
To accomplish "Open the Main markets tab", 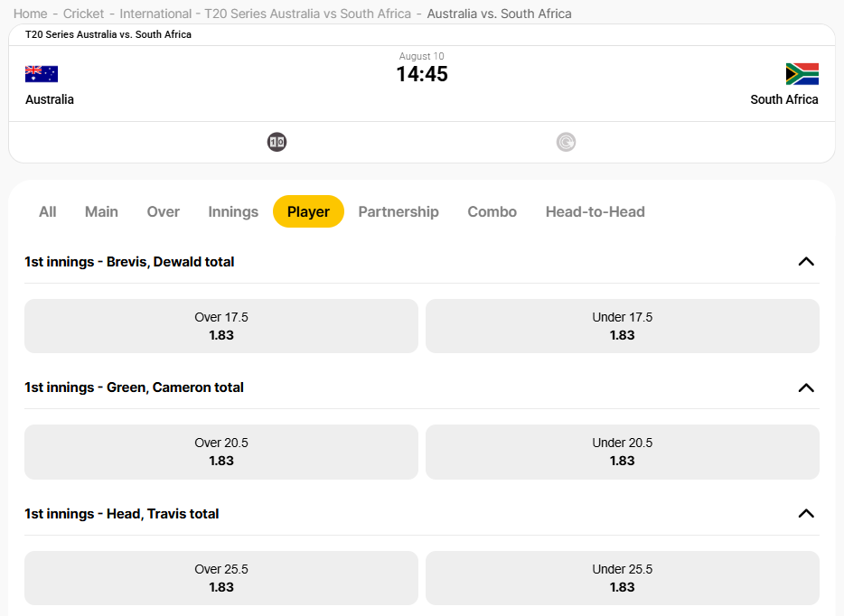I will tap(101, 211).
